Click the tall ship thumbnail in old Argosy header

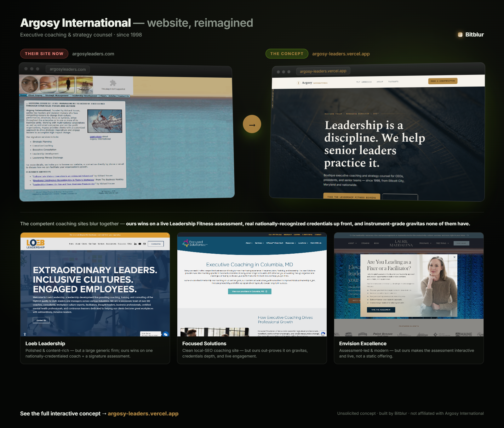pos(84,85)
